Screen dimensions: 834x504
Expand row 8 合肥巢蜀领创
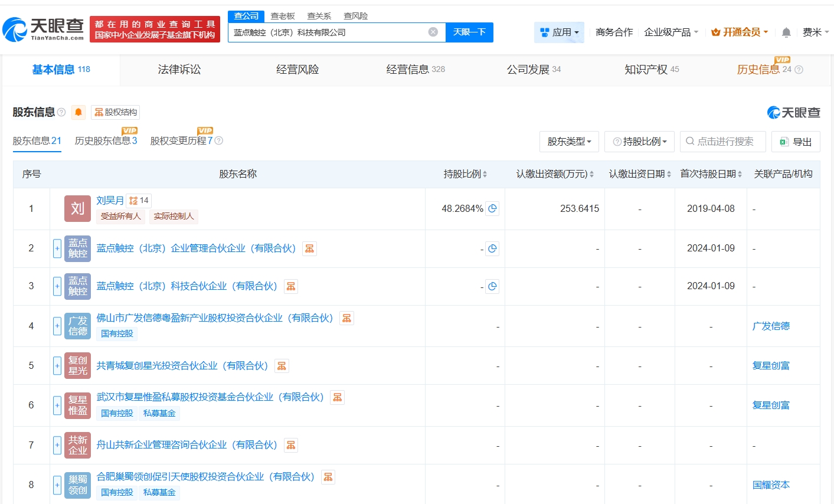[57, 485]
